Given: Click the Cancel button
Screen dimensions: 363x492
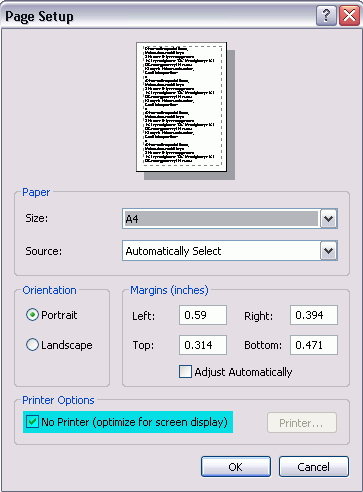Looking at the screenshot, I should tap(314, 467).
